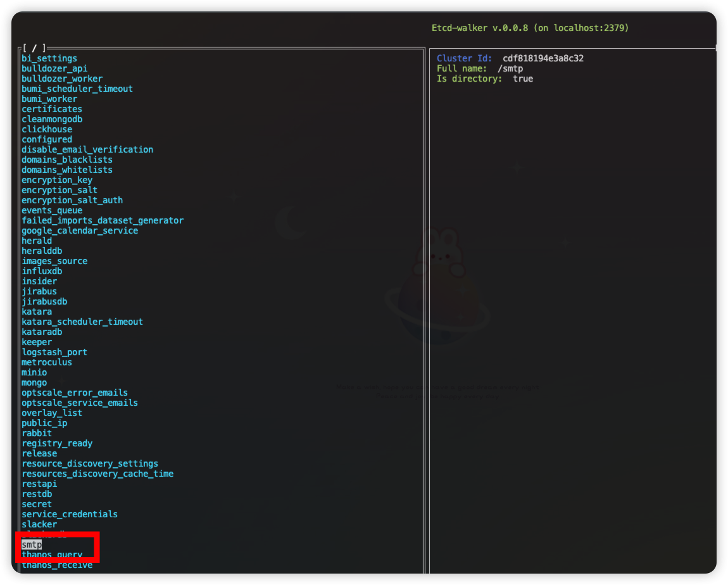Select optscale_service_emails entry

coord(79,403)
